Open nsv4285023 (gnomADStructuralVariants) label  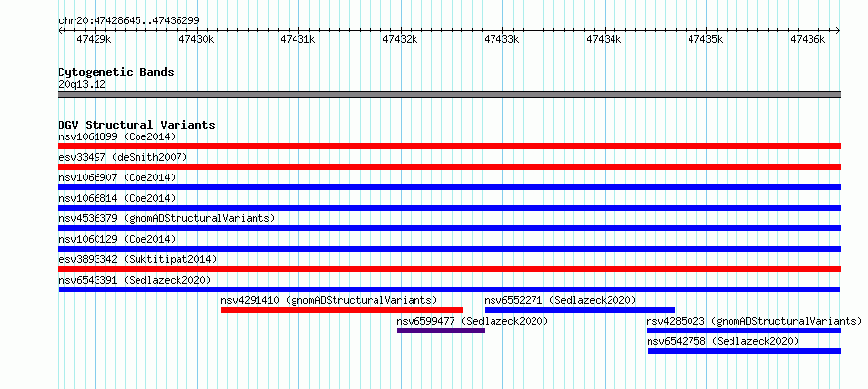754,321
